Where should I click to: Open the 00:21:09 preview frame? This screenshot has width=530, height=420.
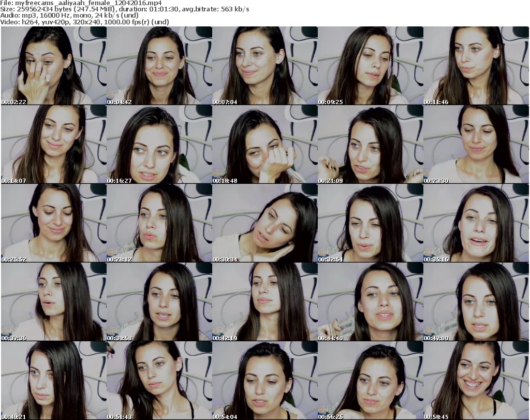pyautogui.click(x=370, y=144)
